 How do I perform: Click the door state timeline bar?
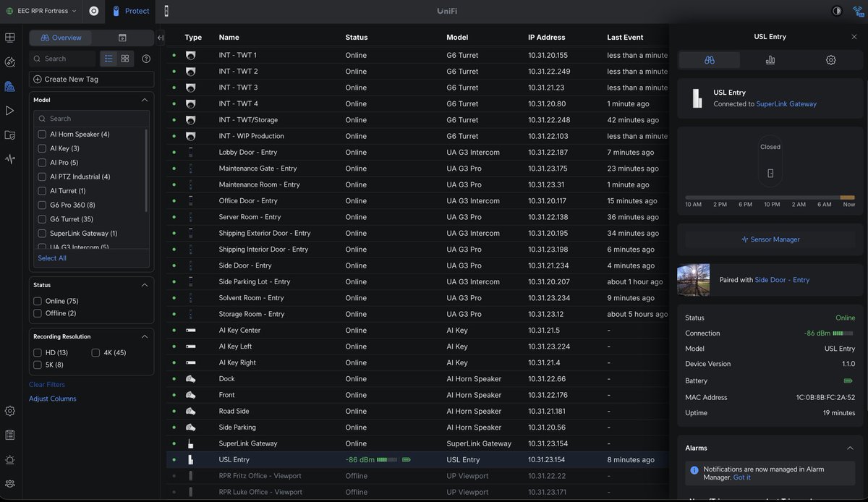770,197
